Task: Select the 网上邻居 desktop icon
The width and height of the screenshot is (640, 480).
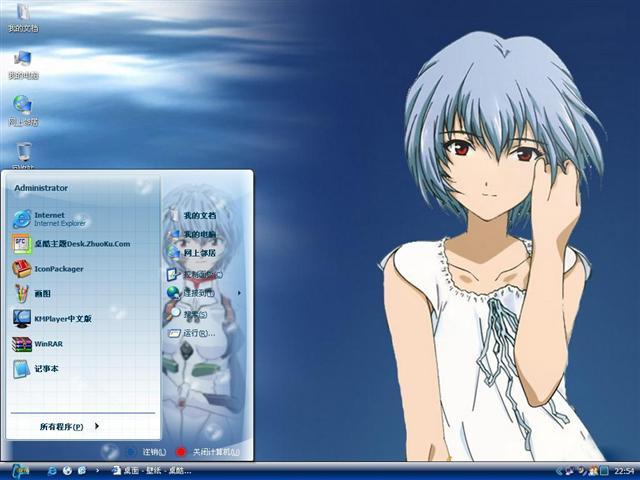Action: (23, 111)
